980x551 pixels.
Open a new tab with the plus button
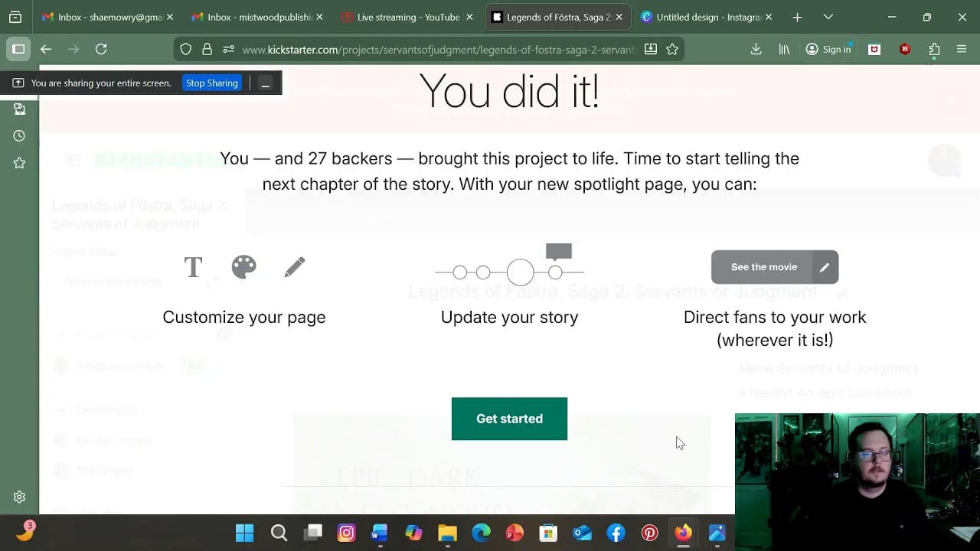pos(797,17)
